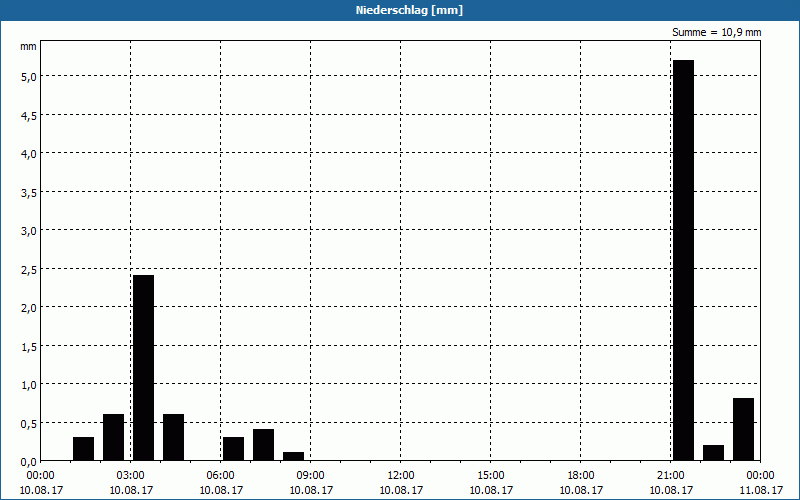The height and width of the screenshot is (500, 800).
Task: Click the '4,0' y-axis label
Action: (29, 154)
